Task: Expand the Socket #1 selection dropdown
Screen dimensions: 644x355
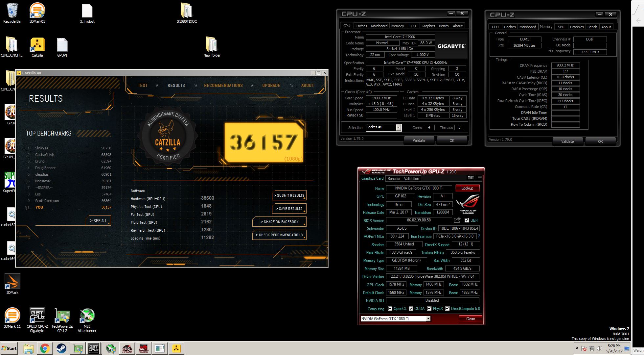Action: tap(398, 127)
